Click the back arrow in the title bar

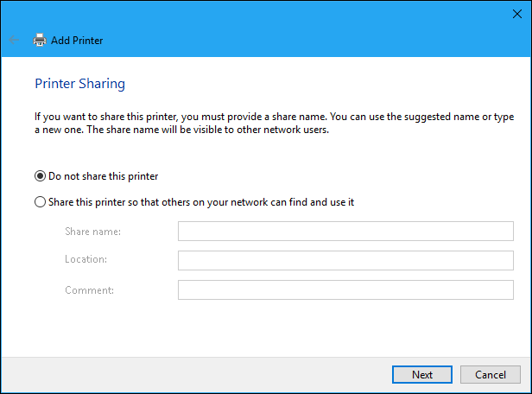(14, 41)
